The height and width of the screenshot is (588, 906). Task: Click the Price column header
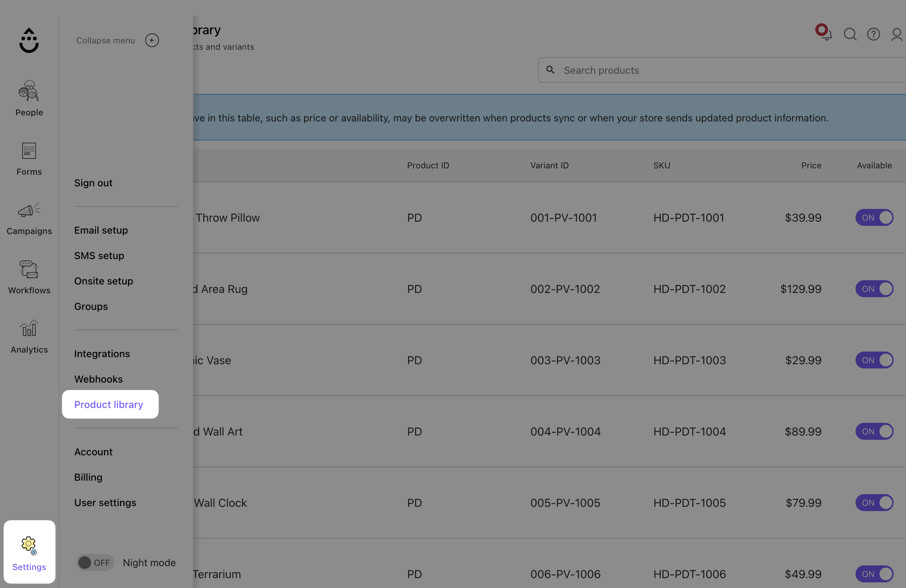tap(811, 165)
